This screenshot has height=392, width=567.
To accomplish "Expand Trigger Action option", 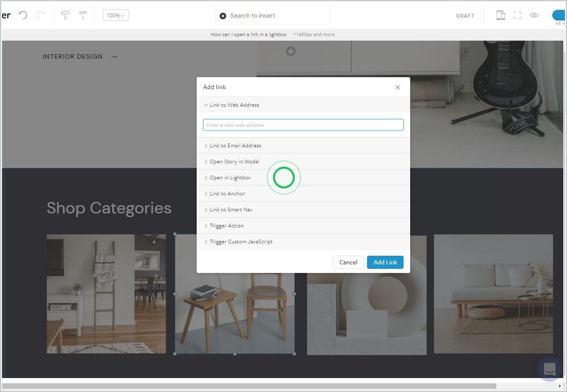I will [303, 225].
